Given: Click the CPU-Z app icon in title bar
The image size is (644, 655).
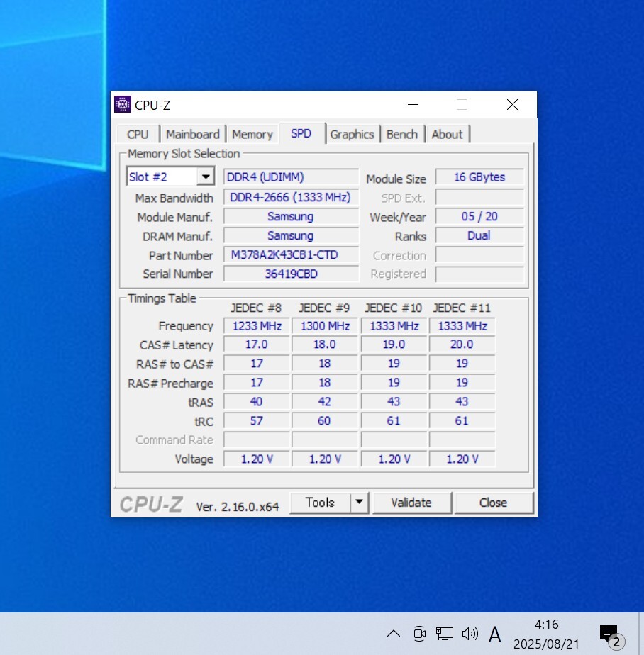Looking at the screenshot, I should click(123, 104).
